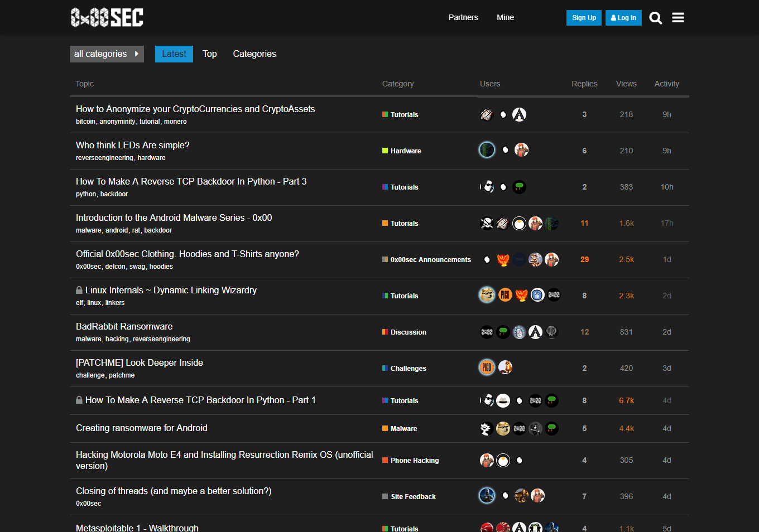The image size is (759, 532).
Task: Click lock icon beside Linux Internals topic
Action: click(x=79, y=290)
